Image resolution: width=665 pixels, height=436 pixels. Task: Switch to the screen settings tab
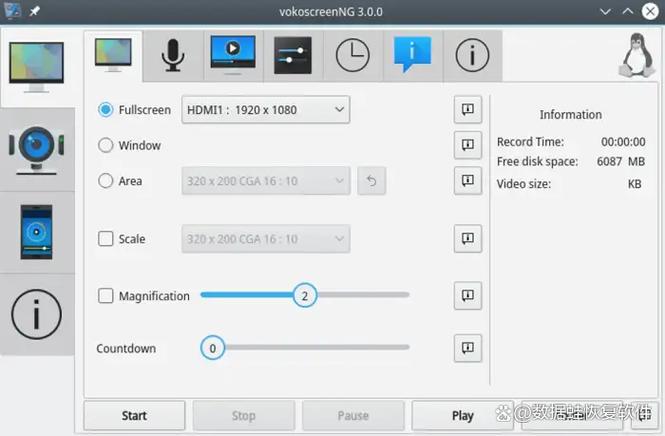tap(113, 56)
